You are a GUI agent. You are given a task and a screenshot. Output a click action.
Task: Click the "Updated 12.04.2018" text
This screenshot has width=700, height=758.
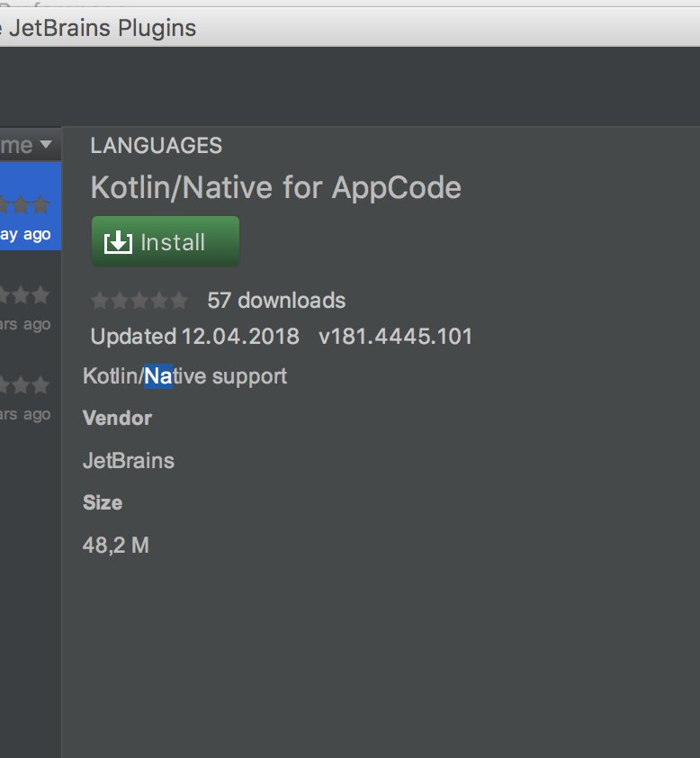point(194,336)
